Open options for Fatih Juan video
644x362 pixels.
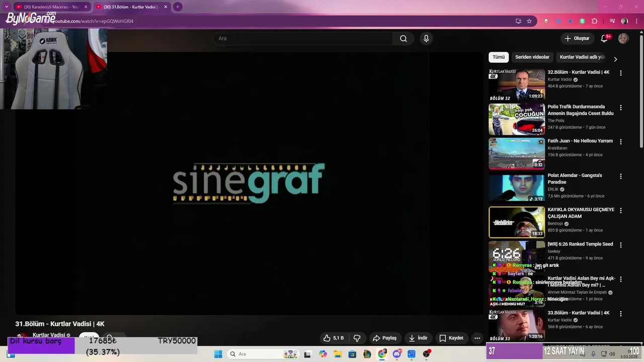pos(620,142)
